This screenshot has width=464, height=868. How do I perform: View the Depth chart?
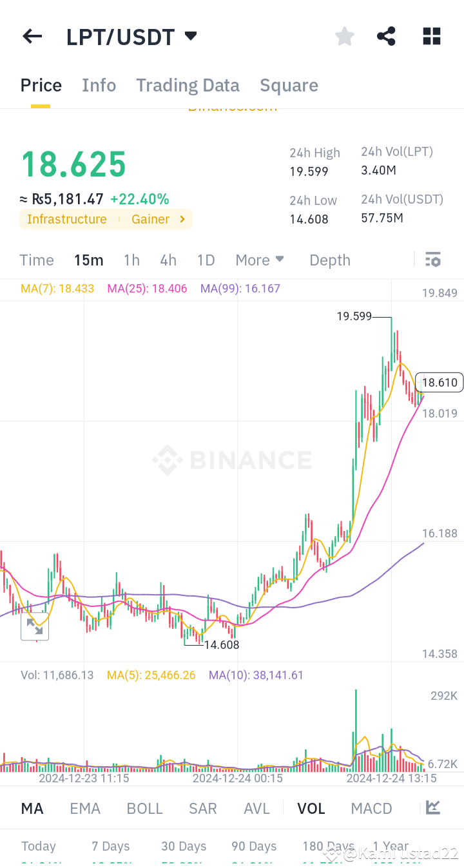click(x=329, y=260)
